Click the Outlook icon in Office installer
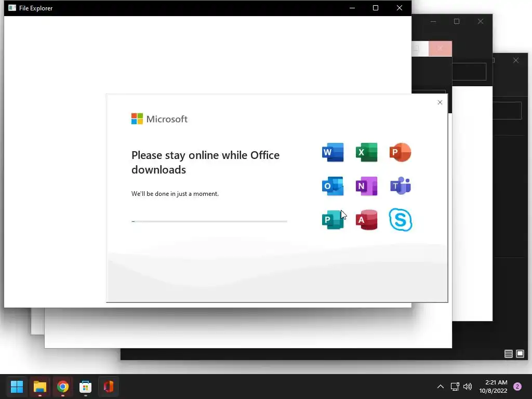 [x=332, y=186]
